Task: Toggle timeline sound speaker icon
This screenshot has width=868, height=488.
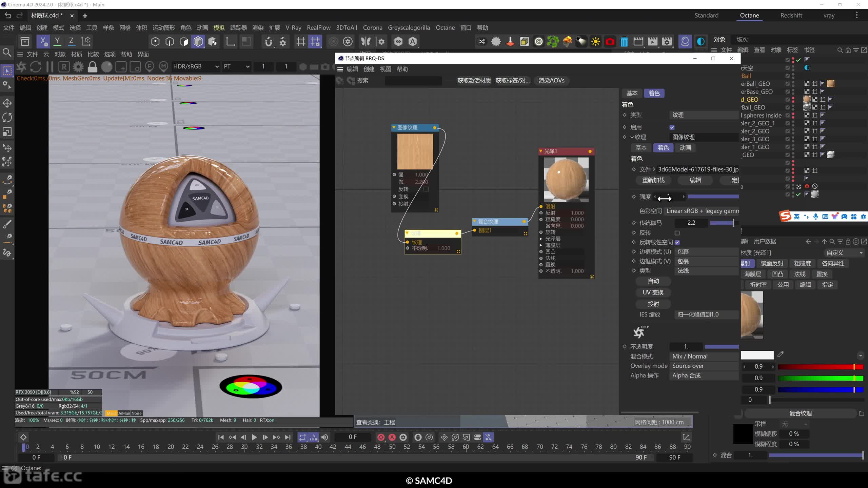Action: click(x=324, y=437)
